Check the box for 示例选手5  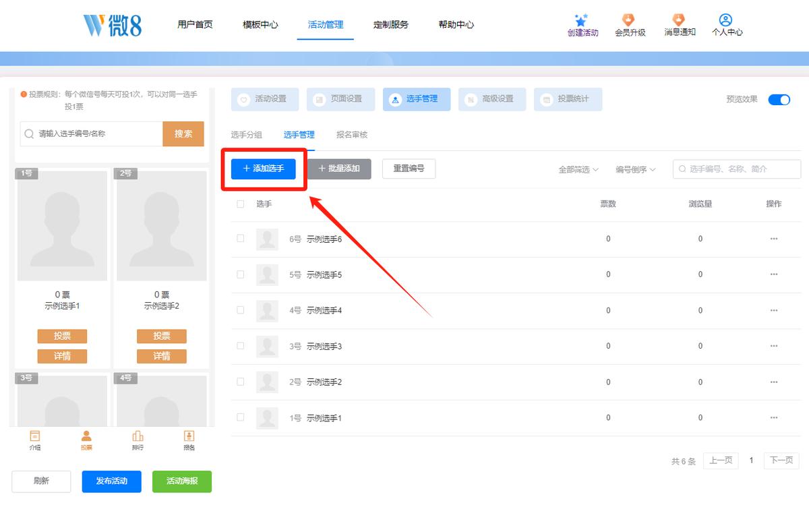pyautogui.click(x=241, y=274)
